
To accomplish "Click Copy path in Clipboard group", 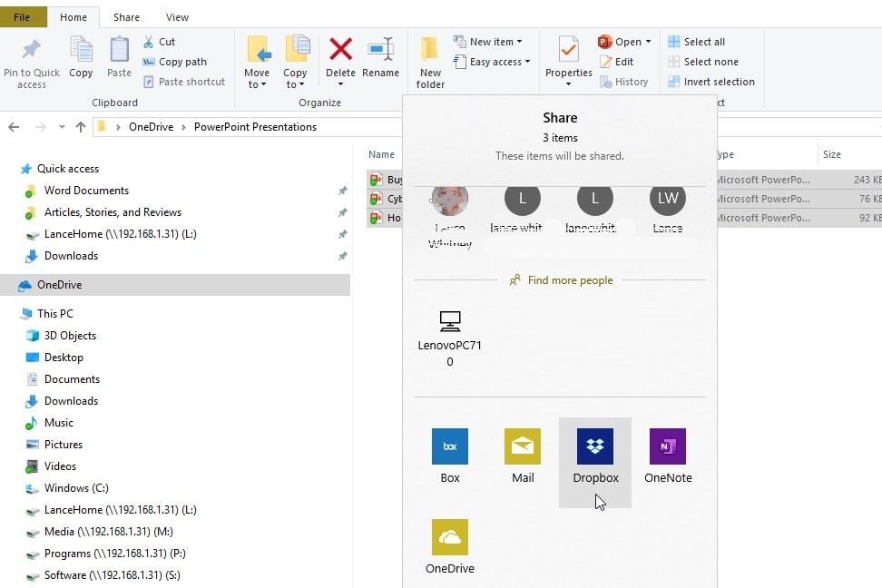I will tap(175, 62).
